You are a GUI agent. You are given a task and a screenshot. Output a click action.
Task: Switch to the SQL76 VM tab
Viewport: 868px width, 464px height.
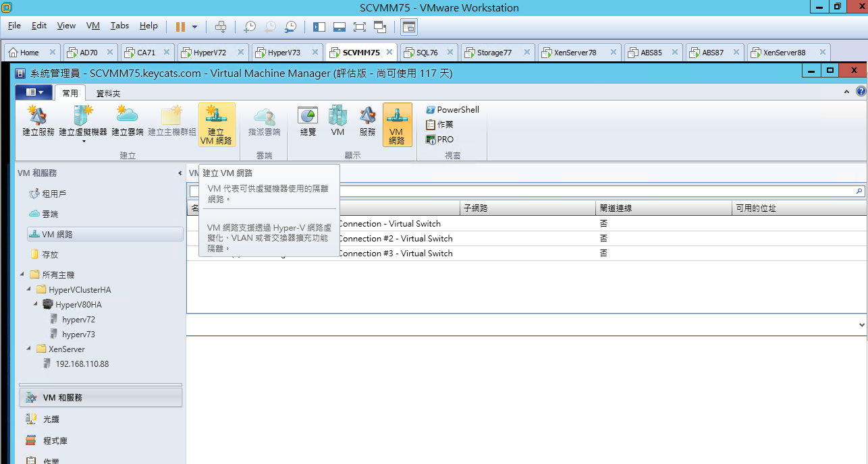(429, 53)
